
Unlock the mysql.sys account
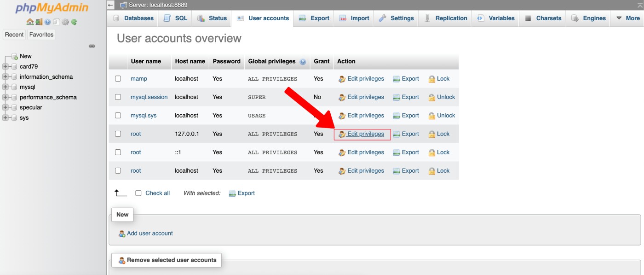442,116
